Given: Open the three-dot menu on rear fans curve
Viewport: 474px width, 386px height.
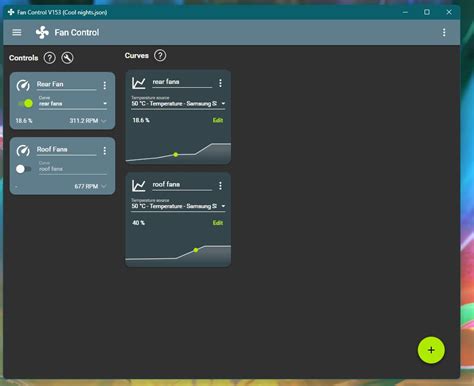Looking at the screenshot, I should coord(220,83).
